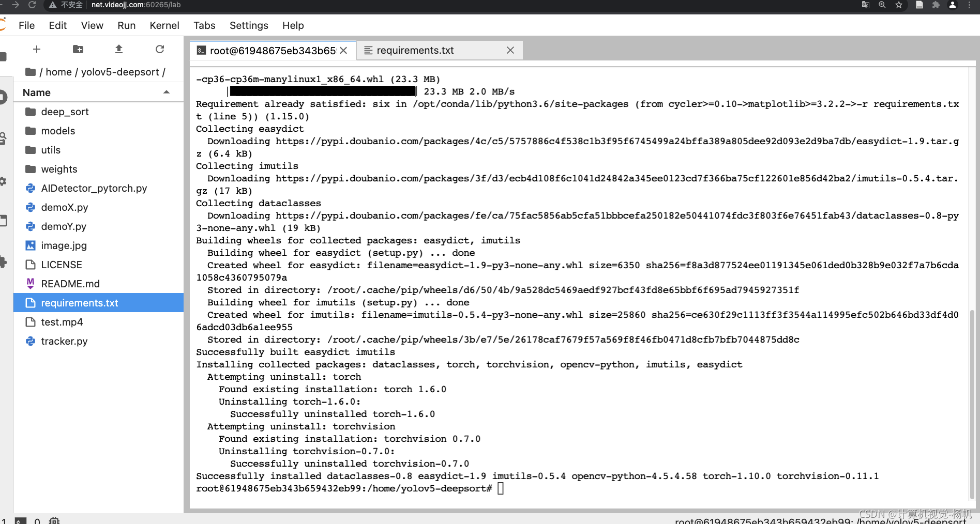Select image.jpg in the file list
This screenshot has height=524, width=980.
[x=98, y=245]
